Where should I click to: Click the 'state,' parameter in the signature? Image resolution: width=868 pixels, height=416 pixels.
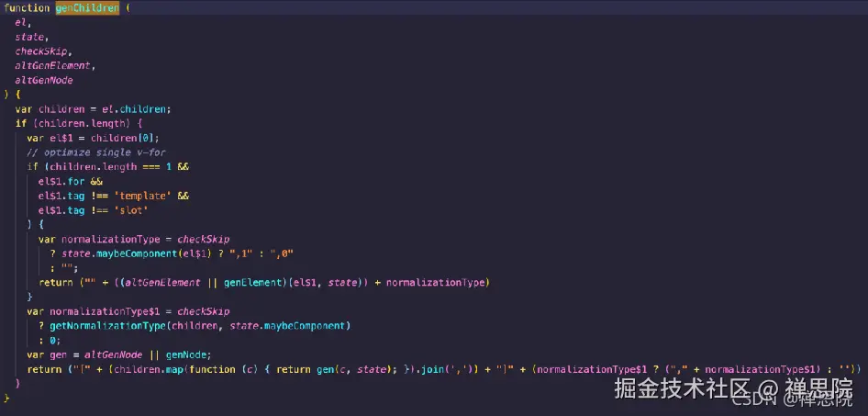tap(32, 37)
